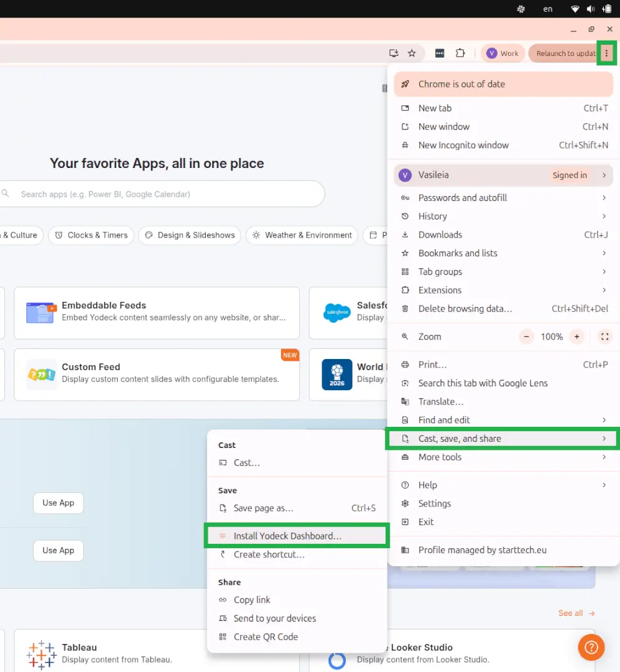Choose Save page as…
This screenshot has height=672, width=620.
pos(297,508)
